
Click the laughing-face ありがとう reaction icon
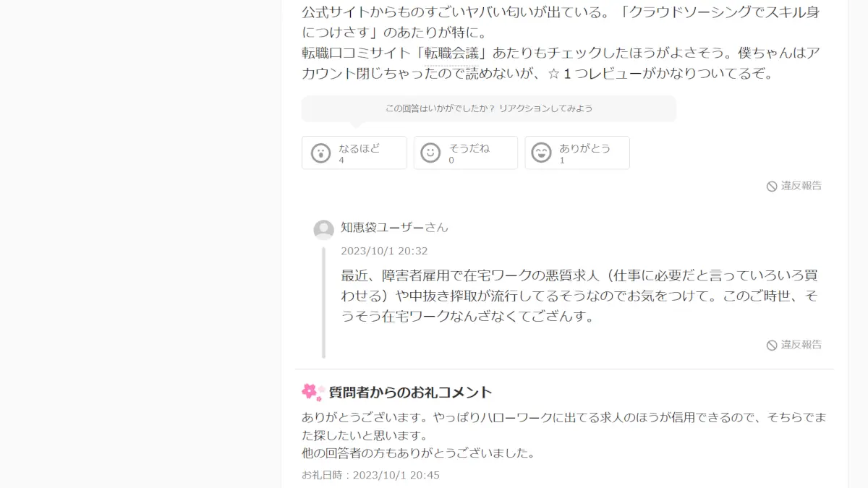pos(541,153)
